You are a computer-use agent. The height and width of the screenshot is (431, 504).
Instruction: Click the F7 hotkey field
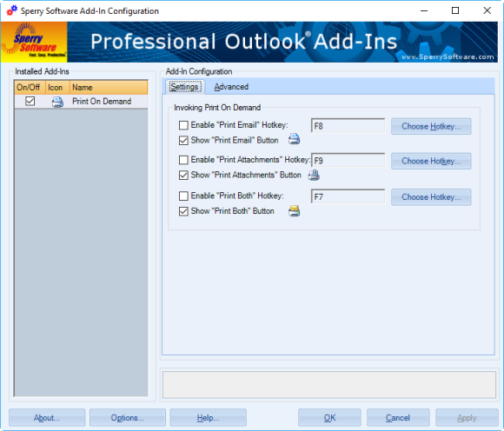pyautogui.click(x=348, y=196)
